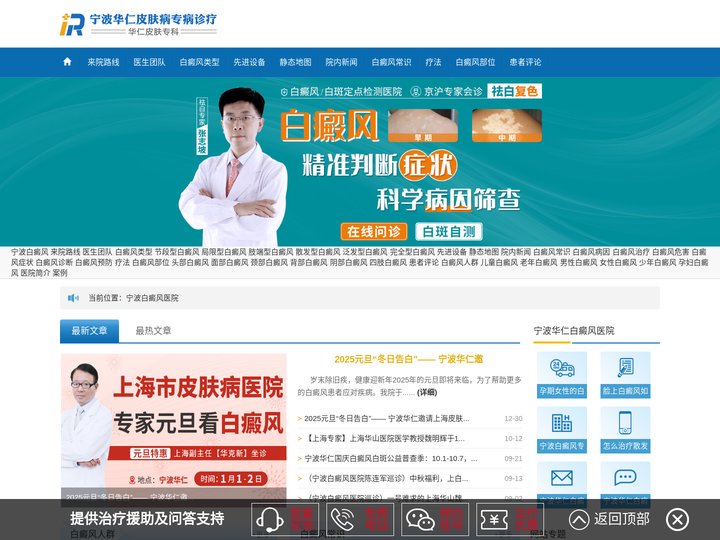The height and width of the screenshot is (540, 720).
Task: Click the 局限型白癜风 keyword link
Action: 224,252
